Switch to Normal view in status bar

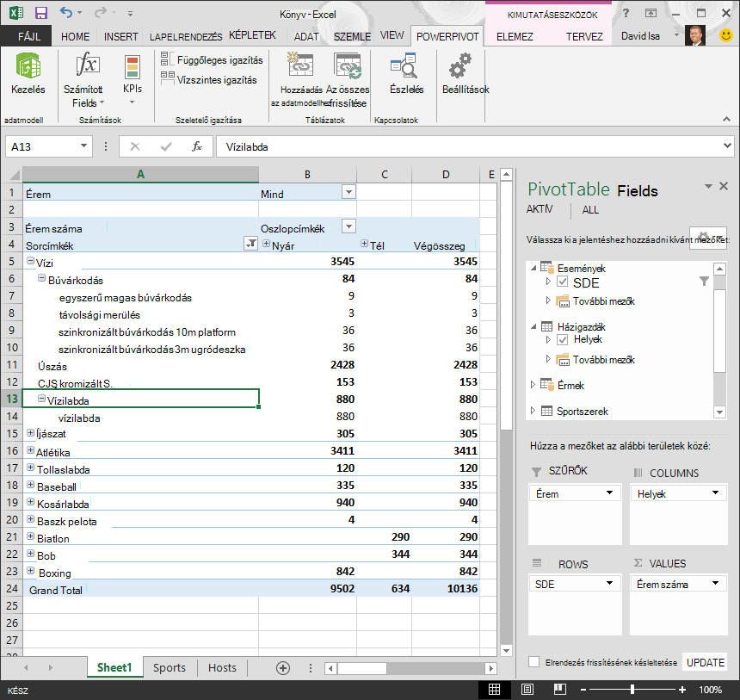[494, 690]
